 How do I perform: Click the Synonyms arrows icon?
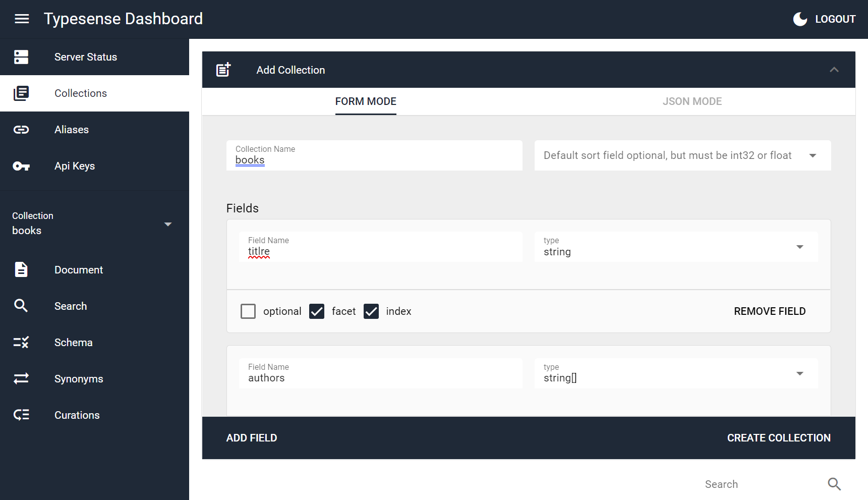21,378
